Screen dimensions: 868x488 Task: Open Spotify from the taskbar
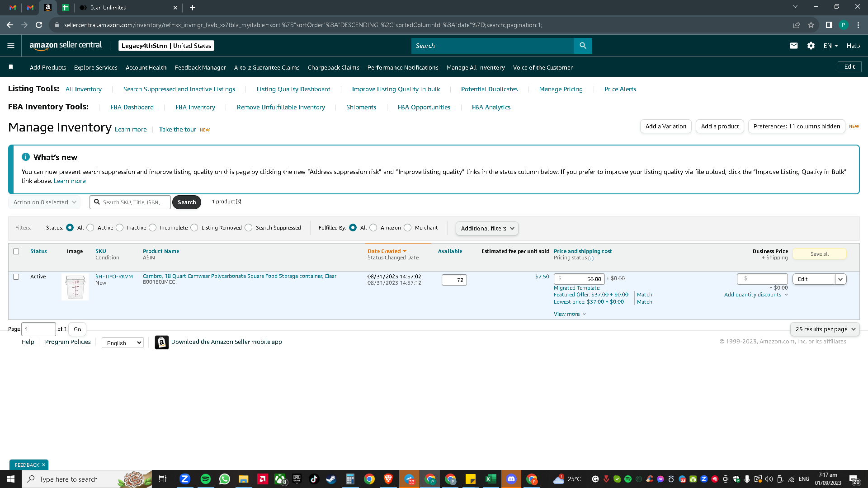[x=205, y=479]
